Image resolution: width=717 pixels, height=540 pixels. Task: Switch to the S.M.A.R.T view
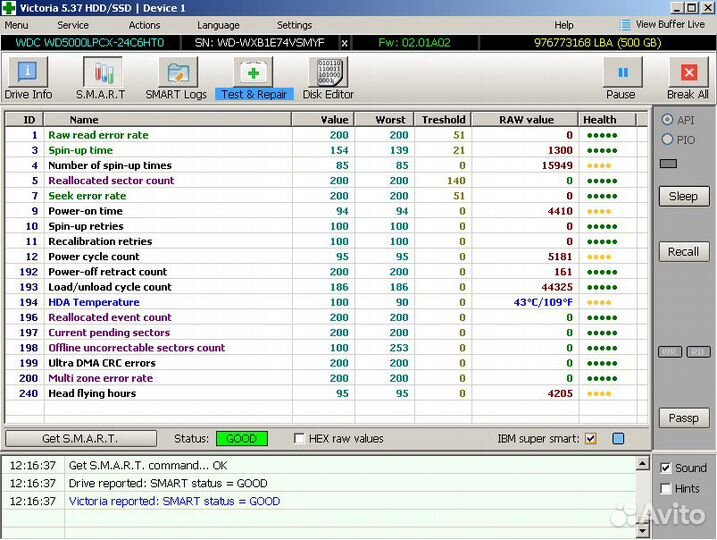[x=102, y=78]
